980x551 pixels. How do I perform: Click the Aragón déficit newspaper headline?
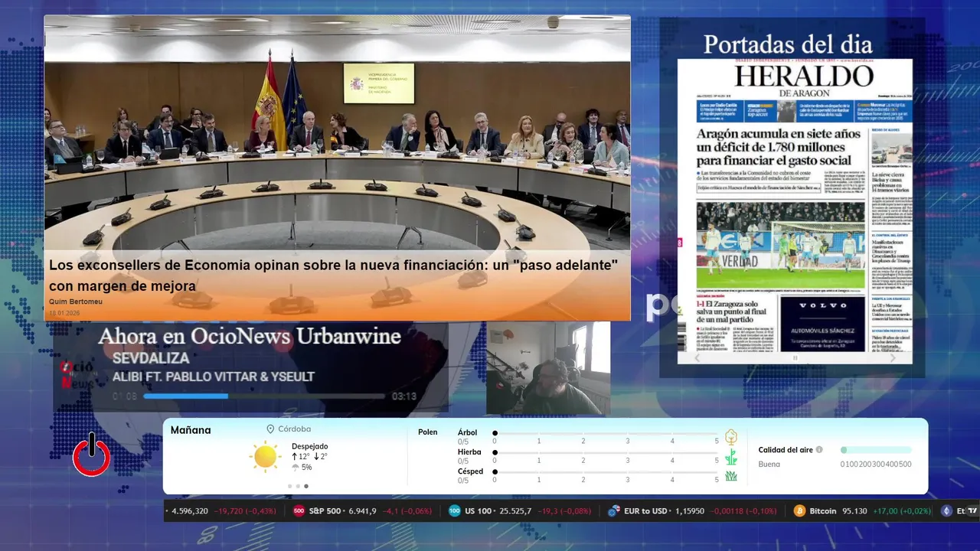tap(779, 147)
